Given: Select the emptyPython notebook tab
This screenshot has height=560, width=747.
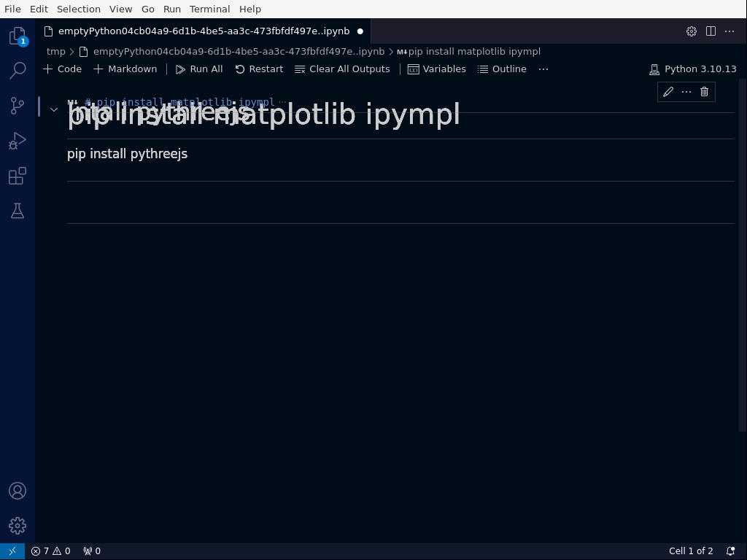Looking at the screenshot, I should (x=203, y=31).
